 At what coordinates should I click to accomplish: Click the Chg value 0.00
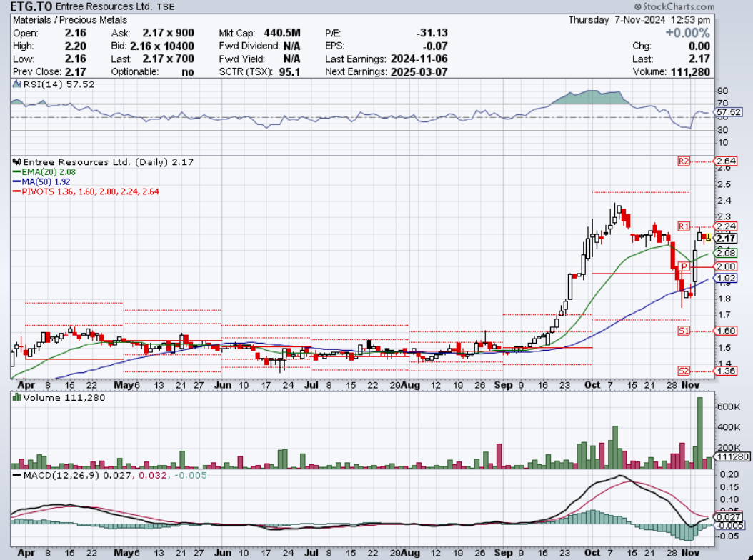click(x=699, y=46)
